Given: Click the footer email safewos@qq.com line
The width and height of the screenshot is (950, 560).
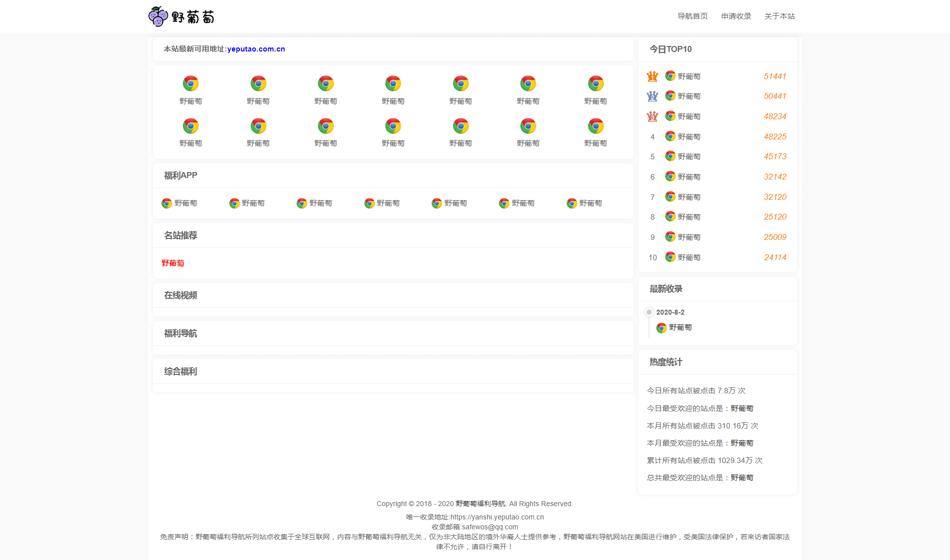Looking at the screenshot, I should (x=475, y=527).
